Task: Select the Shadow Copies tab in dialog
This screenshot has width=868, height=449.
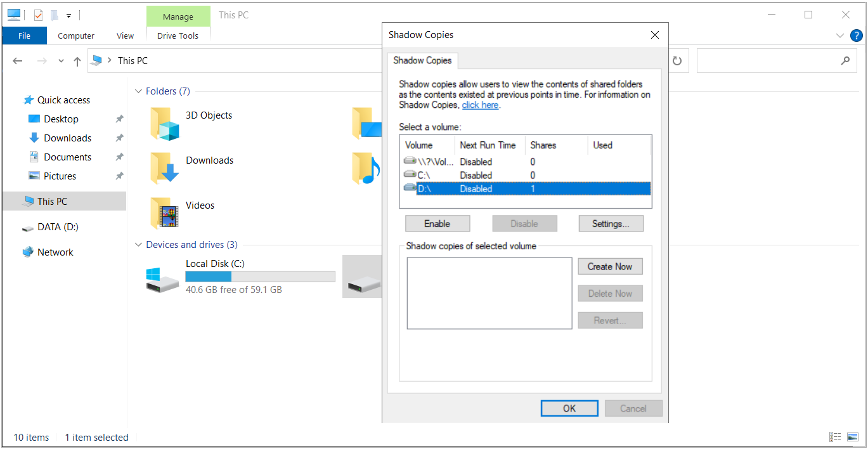Action: coord(422,61)
